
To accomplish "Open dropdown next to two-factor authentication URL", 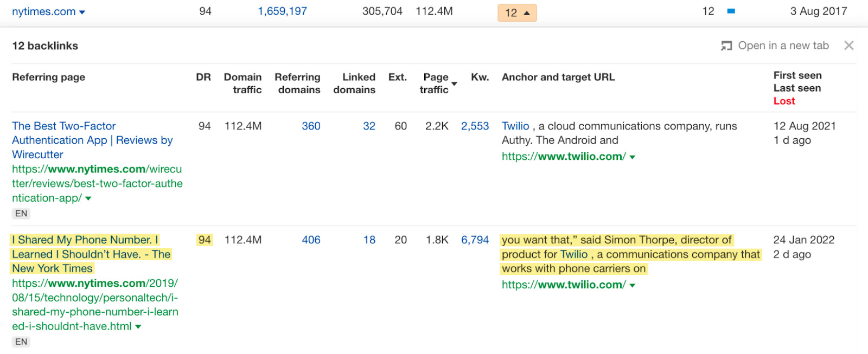I will (88, 198).
